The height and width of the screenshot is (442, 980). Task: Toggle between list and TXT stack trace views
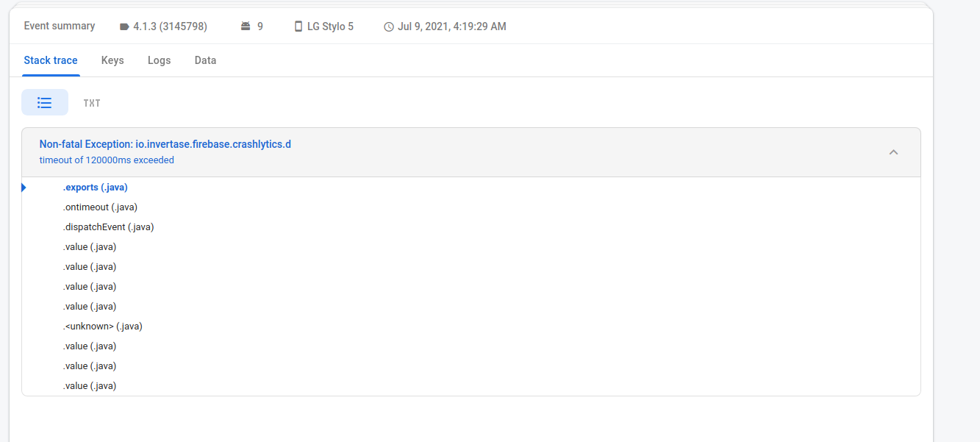[91, 102]
